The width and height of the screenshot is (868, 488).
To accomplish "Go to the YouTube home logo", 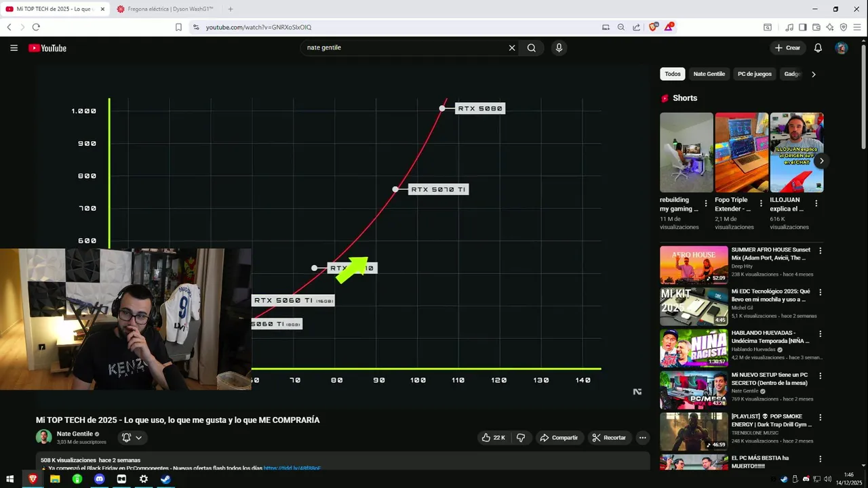I will pos(47,48).
